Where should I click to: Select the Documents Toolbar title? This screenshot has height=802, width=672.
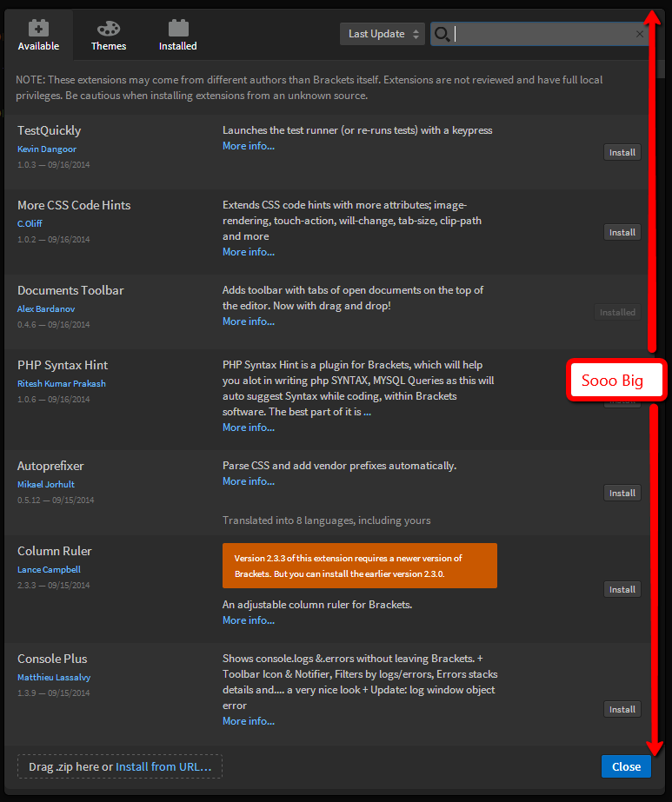coord(70,290)
